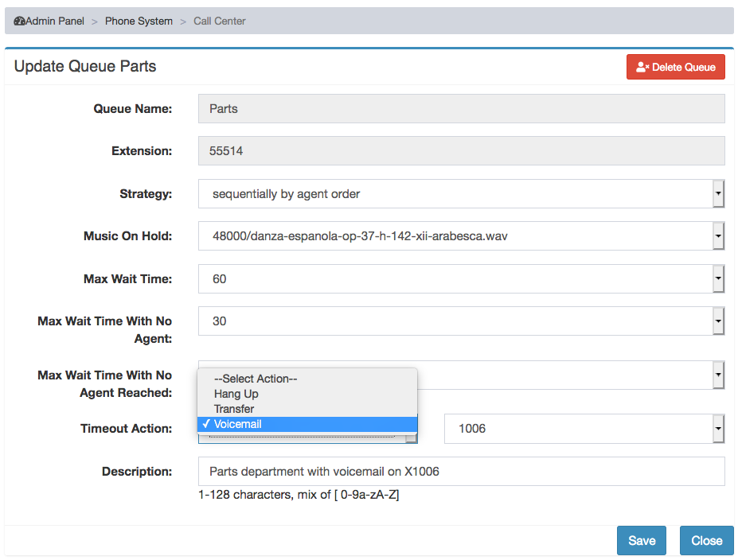The height and width of the screenshot is (560, 738).
Task: Click into the Description text field
Action: coord(461,472)
